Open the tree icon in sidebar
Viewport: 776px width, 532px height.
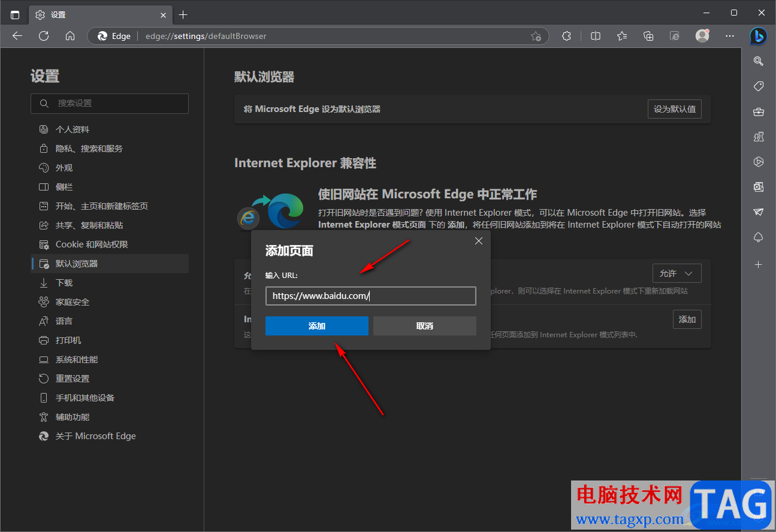[758, 237]
